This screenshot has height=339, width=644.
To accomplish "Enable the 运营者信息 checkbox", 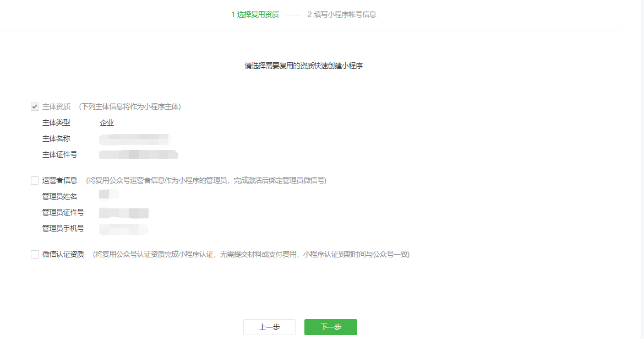I will 35,180.
